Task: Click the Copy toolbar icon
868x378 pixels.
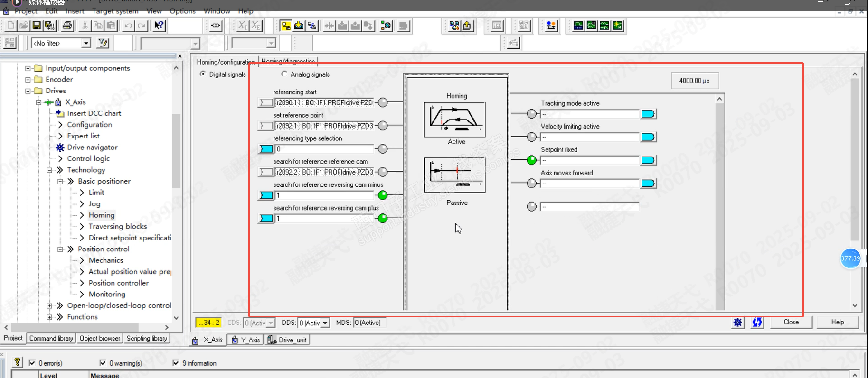Action: 98,26
